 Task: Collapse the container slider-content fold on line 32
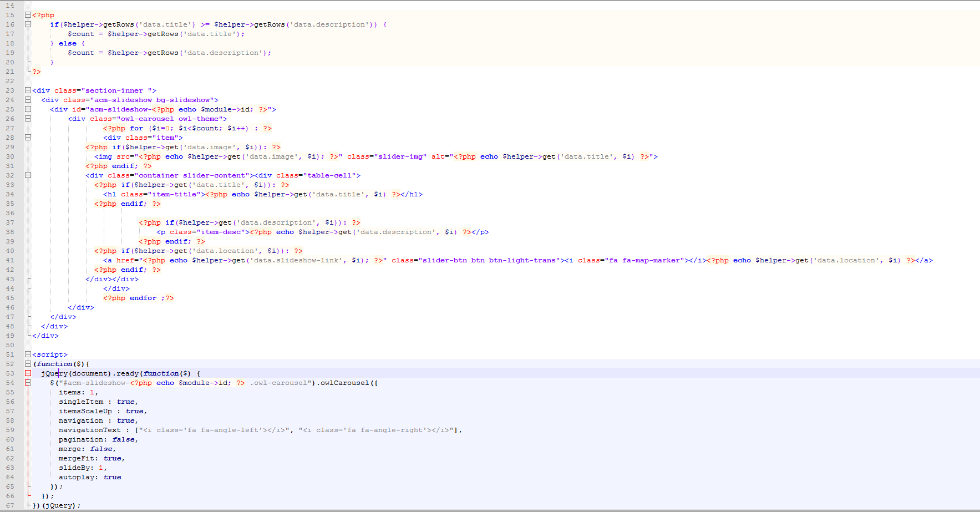[x=28, y=175]
